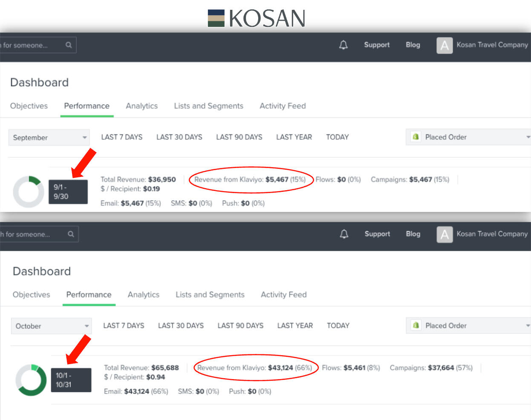Open Support link in top header
This screenshot has width=531, height=420.
click(x=377, y=45)
